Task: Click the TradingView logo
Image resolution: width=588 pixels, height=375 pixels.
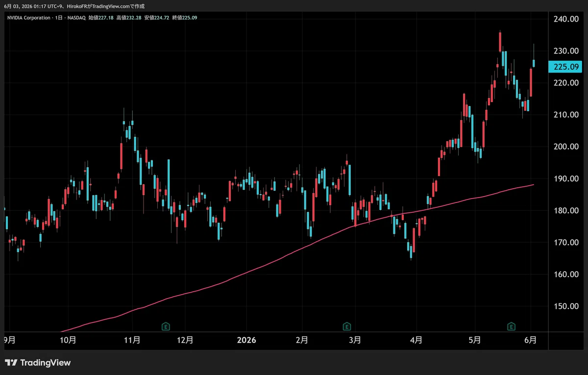Action: click(38, 363)
